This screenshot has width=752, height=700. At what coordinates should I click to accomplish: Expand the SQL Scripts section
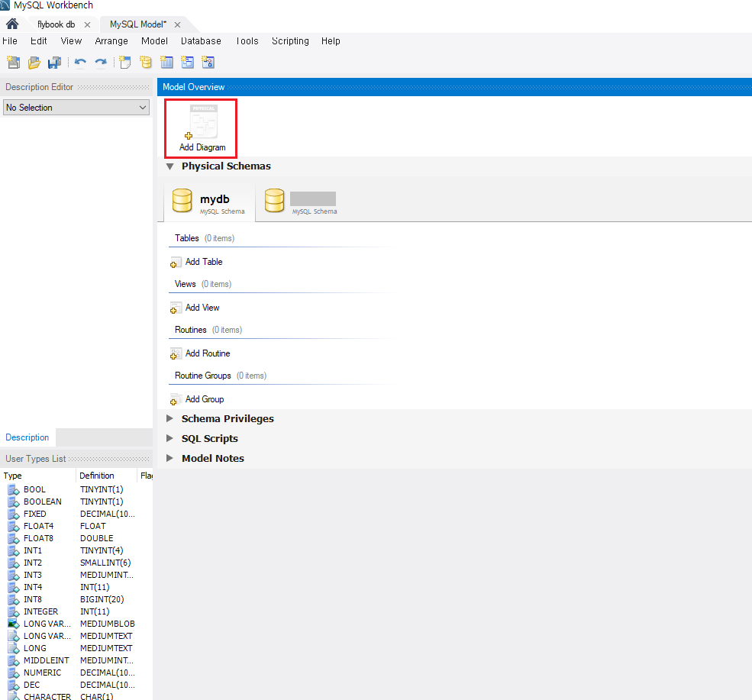pyautogui.click(x=169, y=438)
